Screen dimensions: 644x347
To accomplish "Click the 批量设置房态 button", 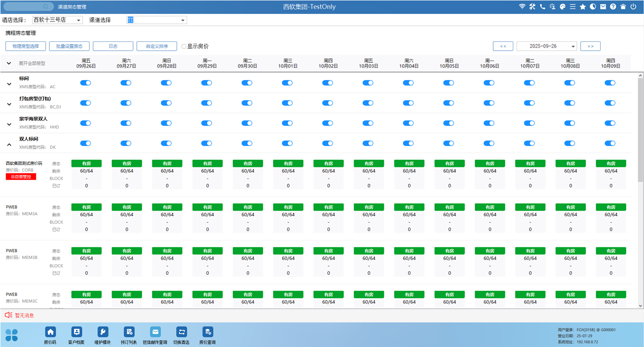I will pyautogui.click(x=69, y=47).
